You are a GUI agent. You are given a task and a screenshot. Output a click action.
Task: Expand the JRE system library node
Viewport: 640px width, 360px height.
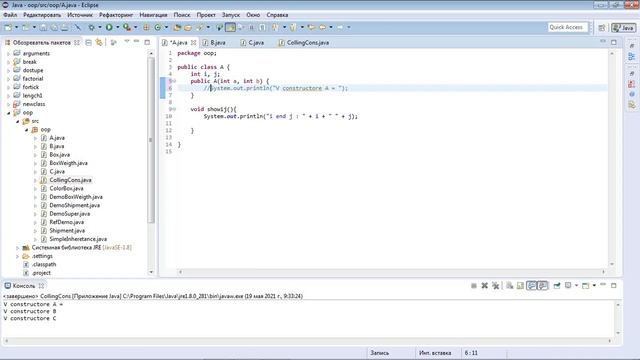pyautogui.click(x=17, y=248)
